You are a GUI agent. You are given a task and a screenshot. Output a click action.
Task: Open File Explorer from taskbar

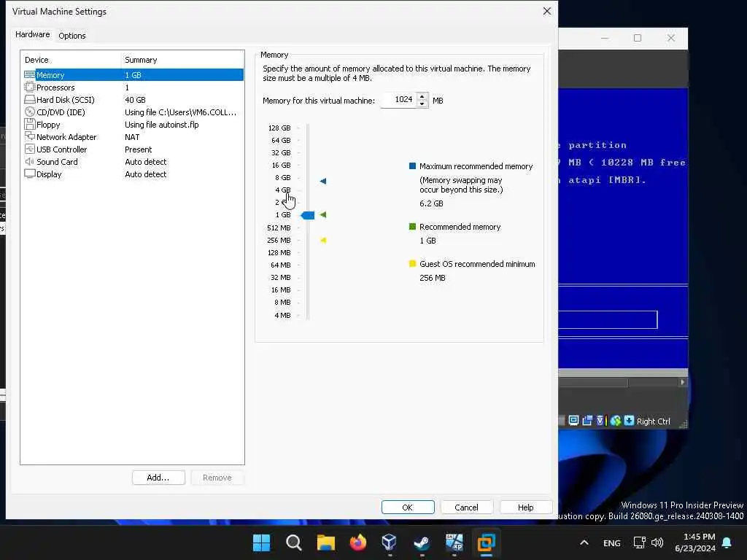click(x=326, y=542)
